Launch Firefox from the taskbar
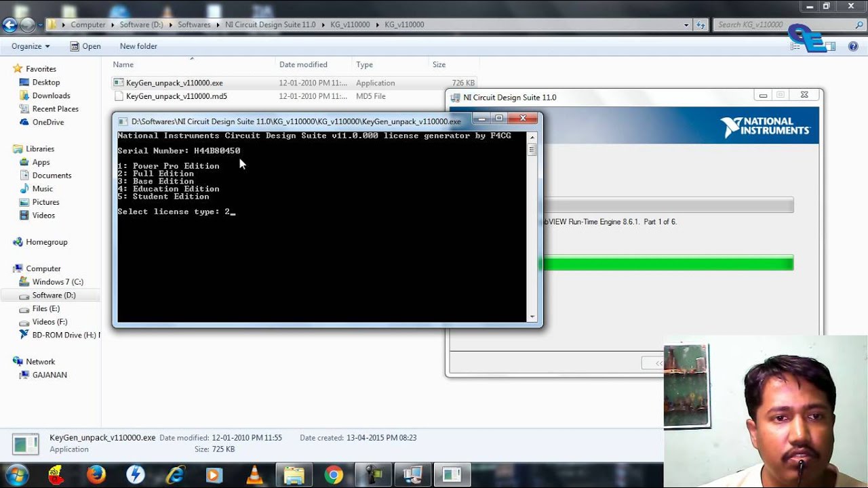The height and width of the screenshot is (488, 868). 96,475
